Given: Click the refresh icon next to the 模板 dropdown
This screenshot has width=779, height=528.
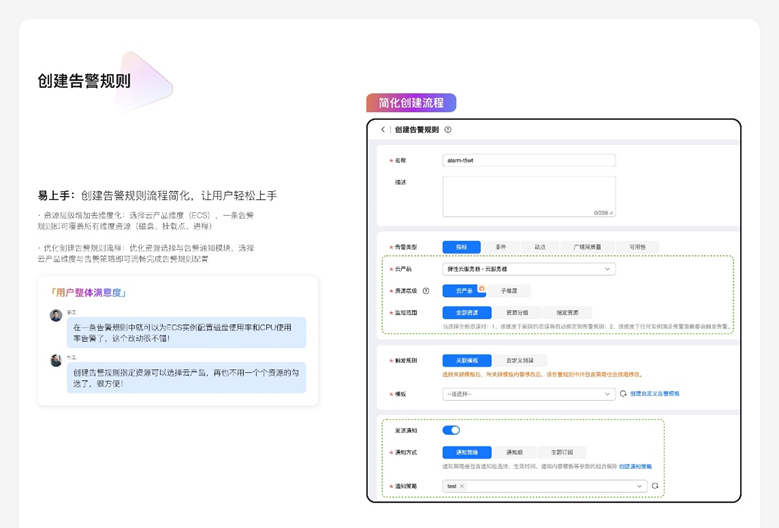Looking at the screenshot, I should click(x=623, y=394).
